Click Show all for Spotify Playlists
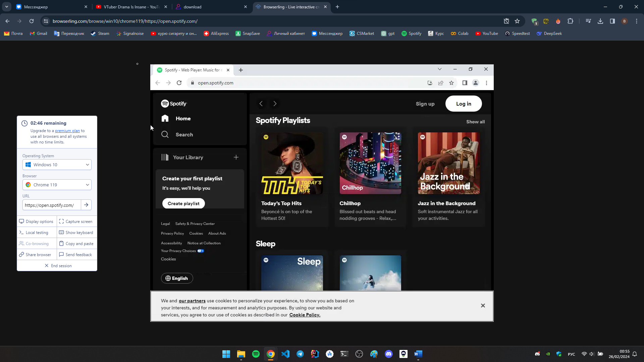Screen dimensions: 644x362 pos(475,122)
